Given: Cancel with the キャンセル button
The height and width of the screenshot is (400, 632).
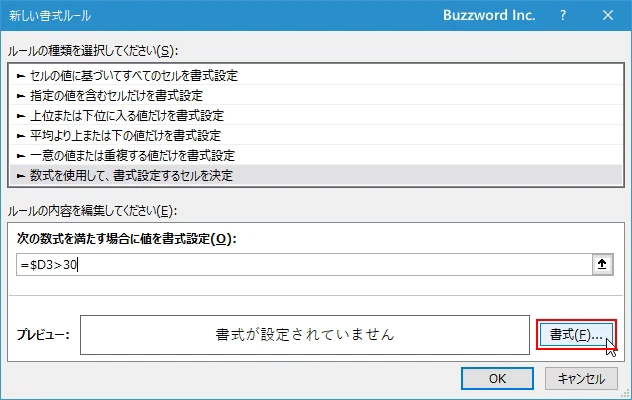Looking at the screenshot, I should coord(581,379).
